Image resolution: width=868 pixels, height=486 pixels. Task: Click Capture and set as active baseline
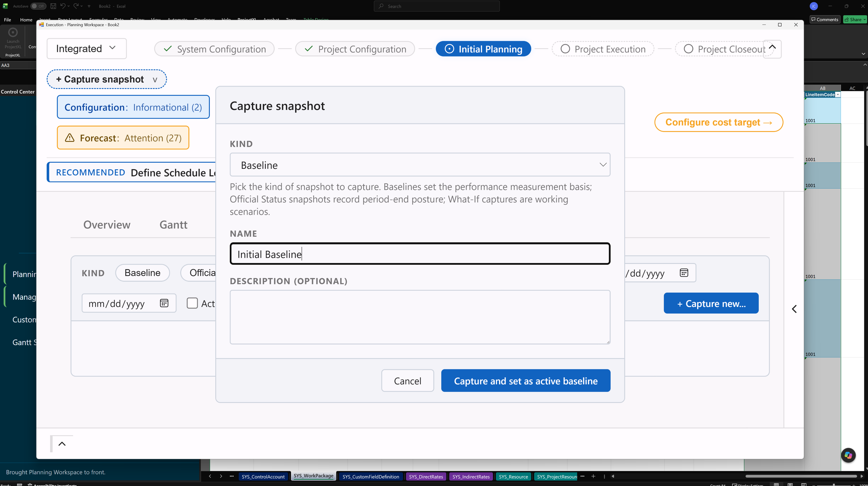(526, 381)
